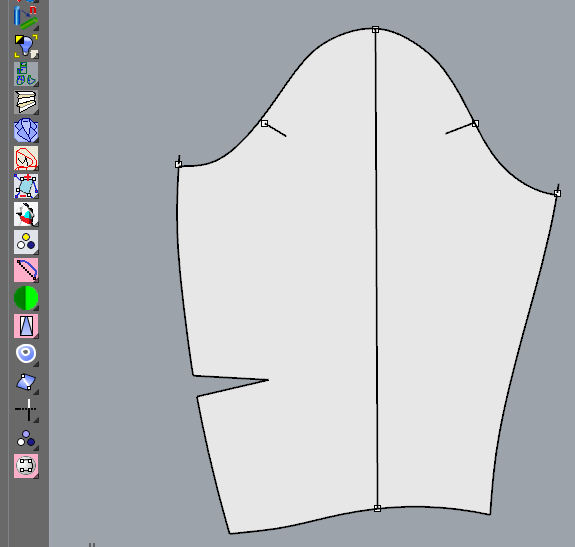Click the right underarm corner point
The height and width of the screenshot is (547, 575).
(557, 193)
